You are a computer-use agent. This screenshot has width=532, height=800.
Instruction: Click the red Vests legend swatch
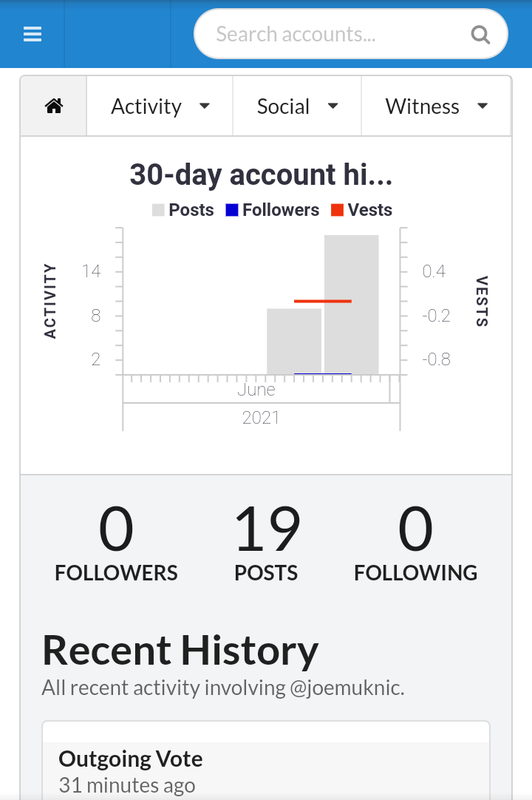[338, 210]
